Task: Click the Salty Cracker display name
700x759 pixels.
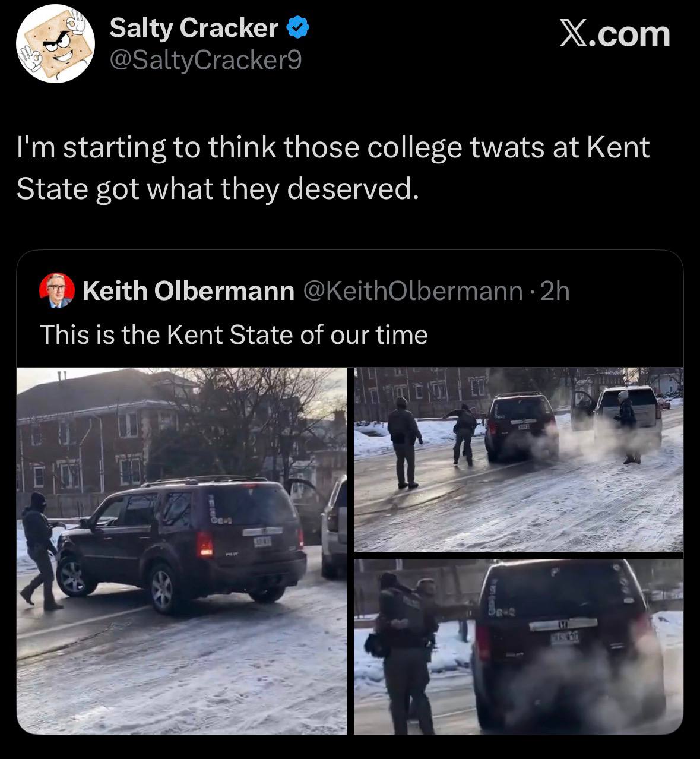Action: pyautogui.click(x=194, y=28)
